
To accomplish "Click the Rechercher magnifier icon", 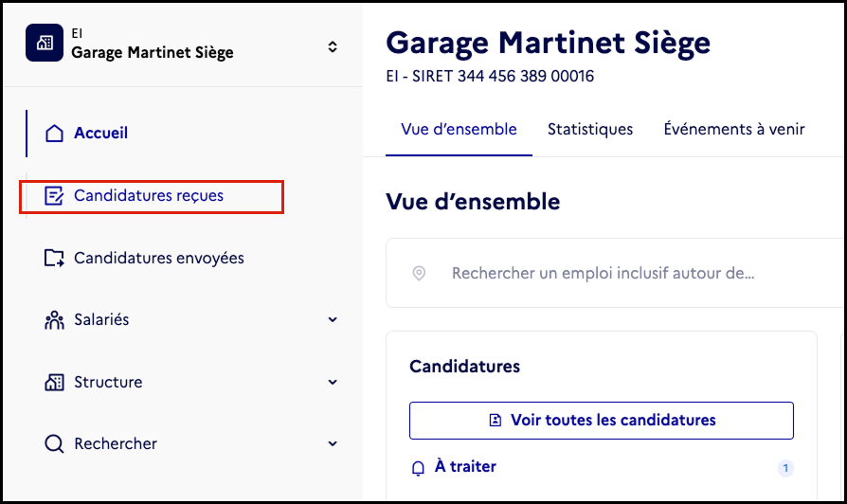I will [54, 444].
